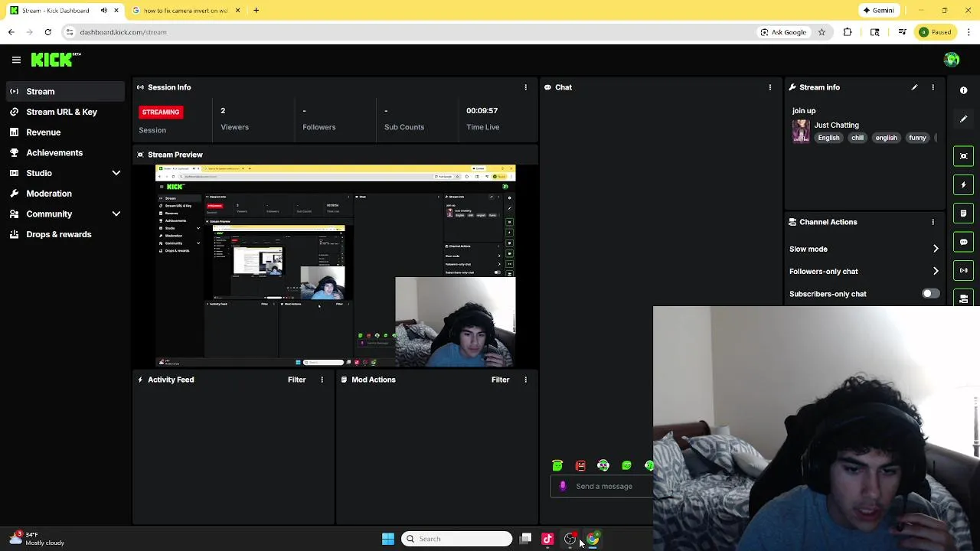The width and height of the screenshot is (980, 551).
Task: Open the Achievements page
Action: pos(64,153)
